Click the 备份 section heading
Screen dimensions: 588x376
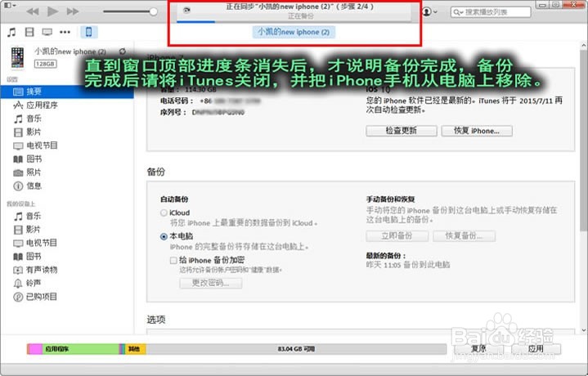click(x=156, y=172)
